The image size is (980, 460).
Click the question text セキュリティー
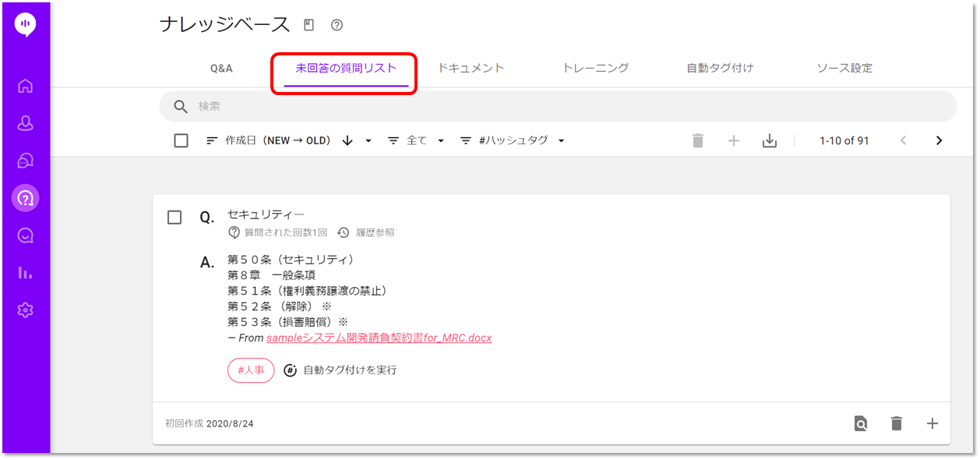[266, 214]
